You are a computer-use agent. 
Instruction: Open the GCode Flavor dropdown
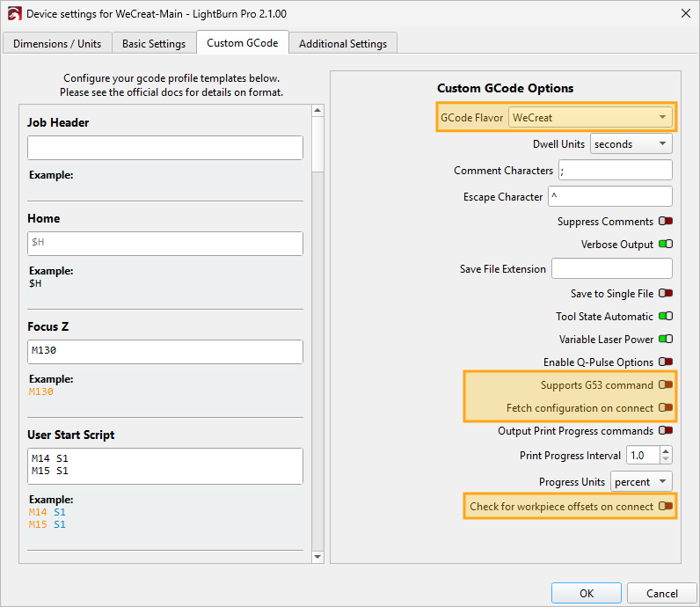pyautogui.click(x=590, y=118)
